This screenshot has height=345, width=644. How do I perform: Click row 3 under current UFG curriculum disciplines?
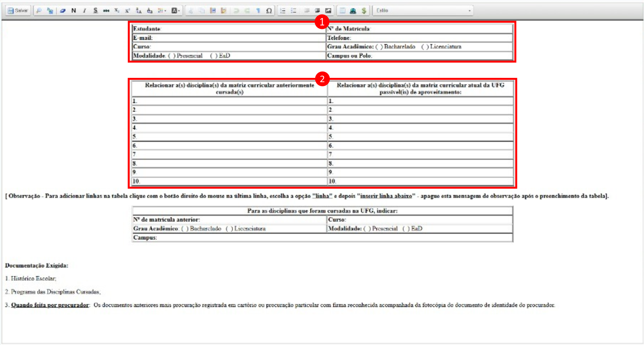pos(420,119)
